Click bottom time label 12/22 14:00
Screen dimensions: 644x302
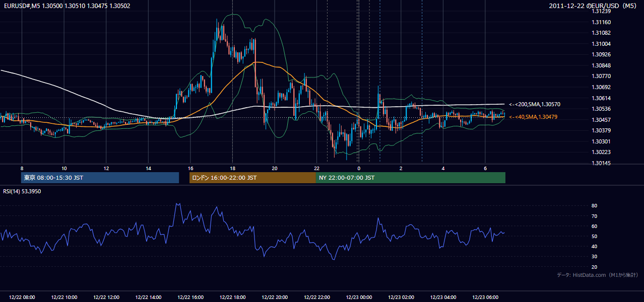click(x=148, y=297)
